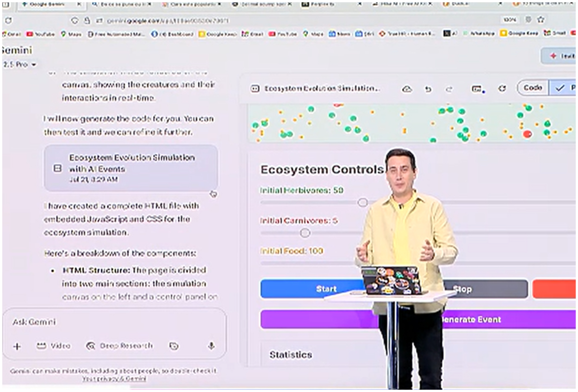Click the canvas tool icon beside Deep Research
The height and width of the screenshot is (392, 578).
(x=174, y=346)
